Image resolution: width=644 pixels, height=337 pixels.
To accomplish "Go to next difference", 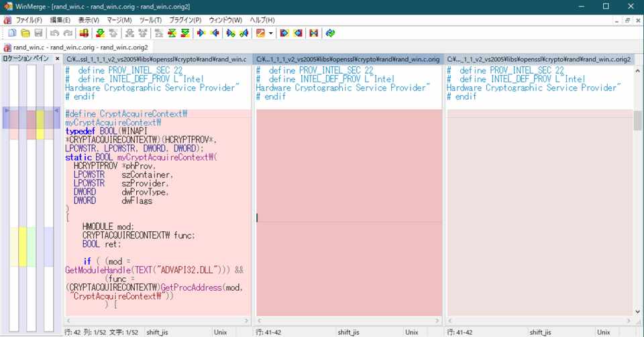I will 100,33.
